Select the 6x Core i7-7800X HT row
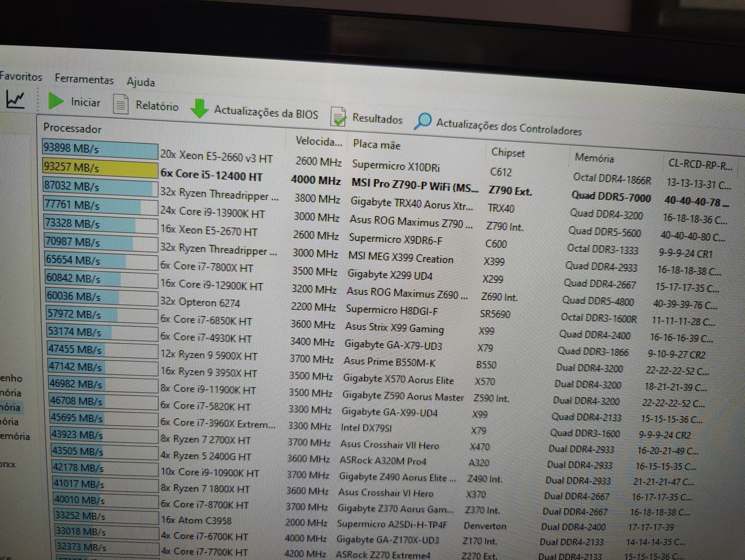Viewport: 745px width, 560px height. 207,267
